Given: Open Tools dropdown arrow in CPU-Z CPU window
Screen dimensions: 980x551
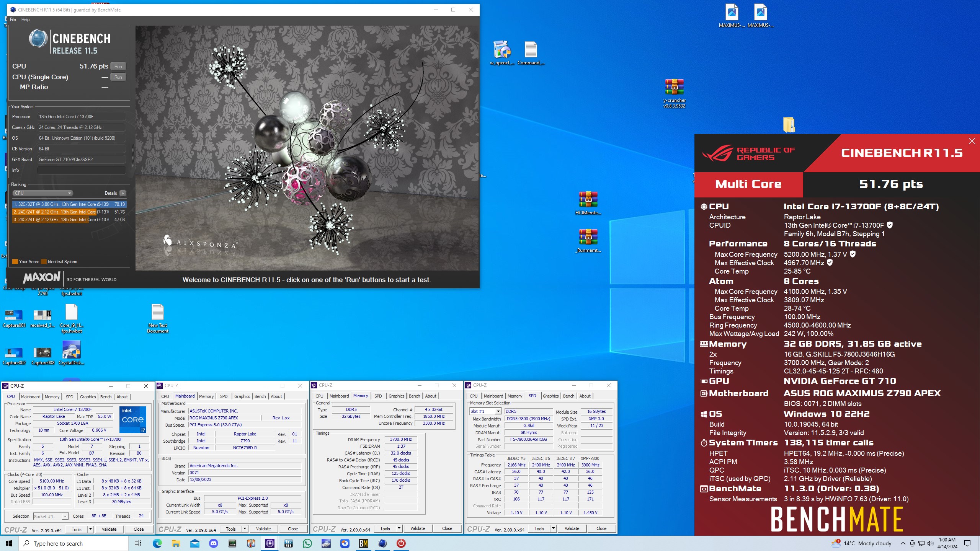Looking at the screenshot, I should (90, 529).
